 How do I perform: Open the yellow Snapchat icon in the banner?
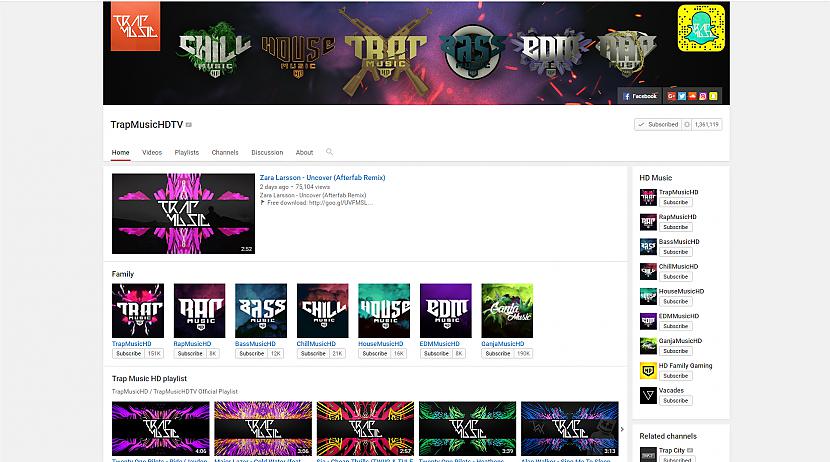coord(714,96)
